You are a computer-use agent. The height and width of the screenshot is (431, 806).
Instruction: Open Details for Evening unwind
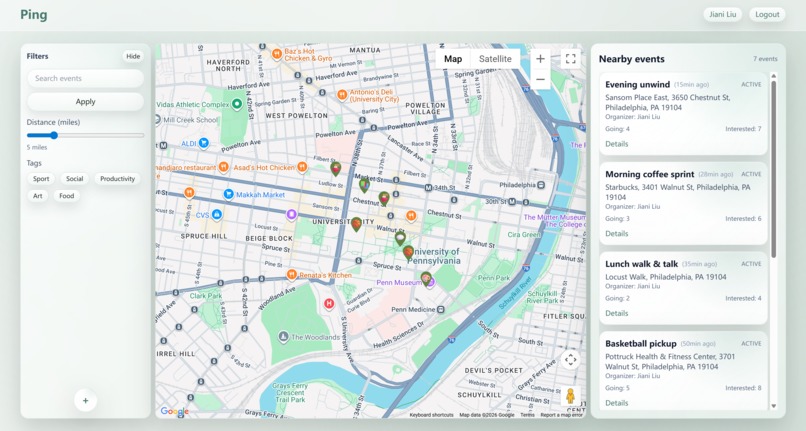coord(616,144)
